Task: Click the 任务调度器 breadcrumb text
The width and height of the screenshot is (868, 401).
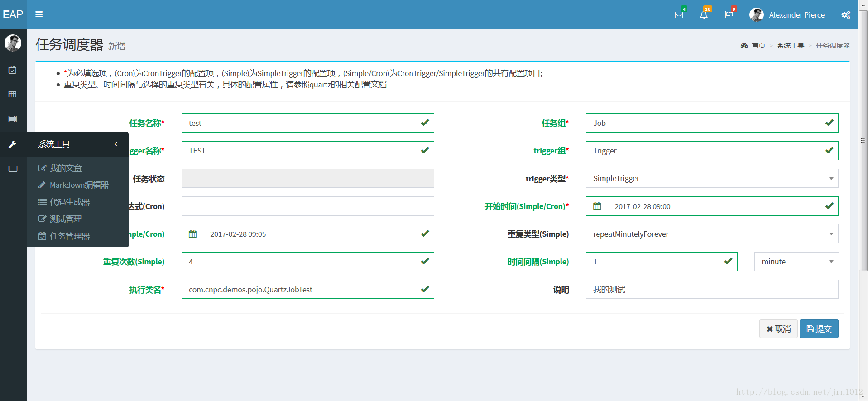Action: (833, 46)
